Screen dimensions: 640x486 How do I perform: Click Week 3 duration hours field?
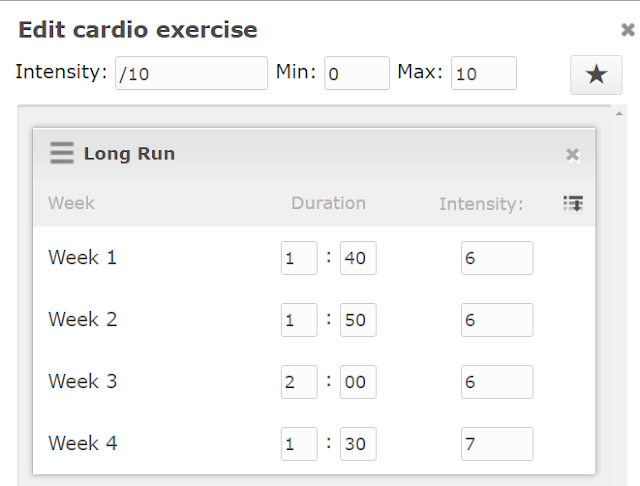[x=299, y=382]
